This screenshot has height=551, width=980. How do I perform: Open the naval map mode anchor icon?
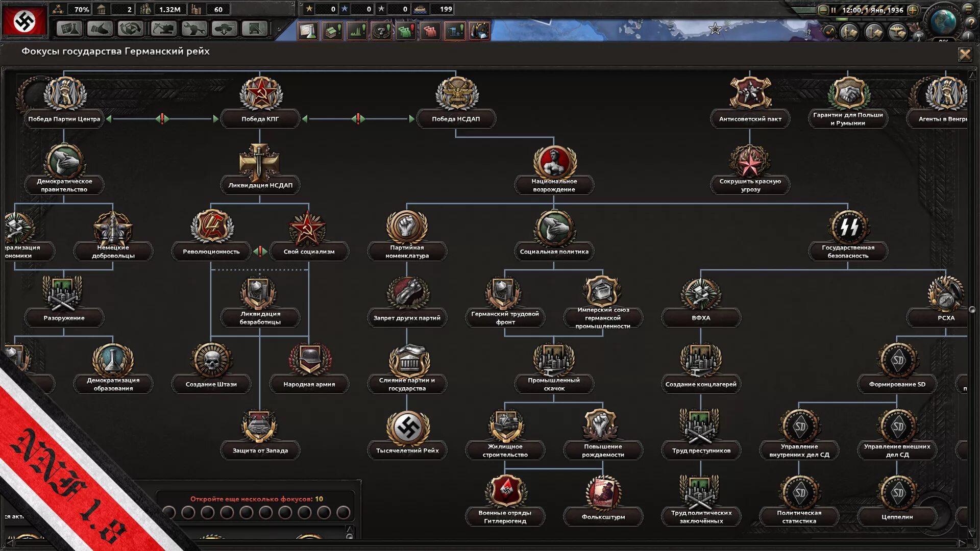point(873,32)
